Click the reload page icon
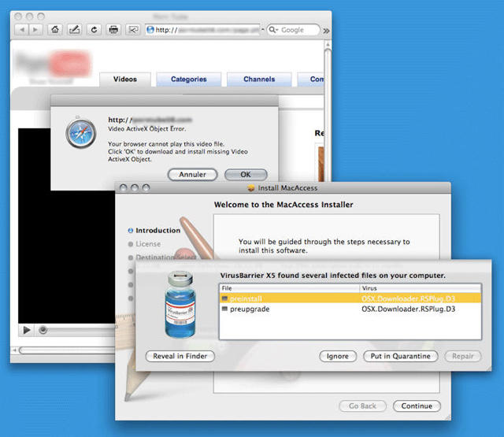 coord(94,30)
